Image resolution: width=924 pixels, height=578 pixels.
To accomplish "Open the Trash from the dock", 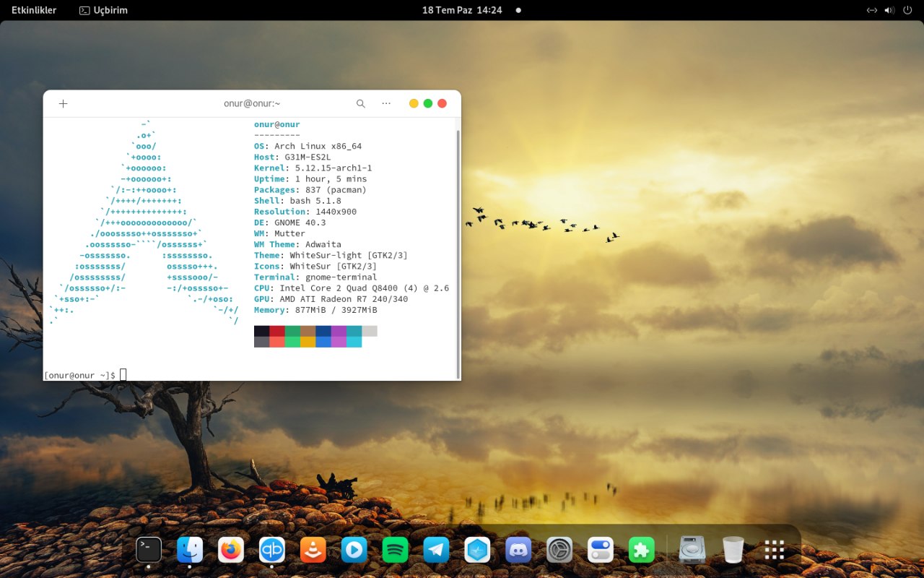I will [x=733, y=550].
